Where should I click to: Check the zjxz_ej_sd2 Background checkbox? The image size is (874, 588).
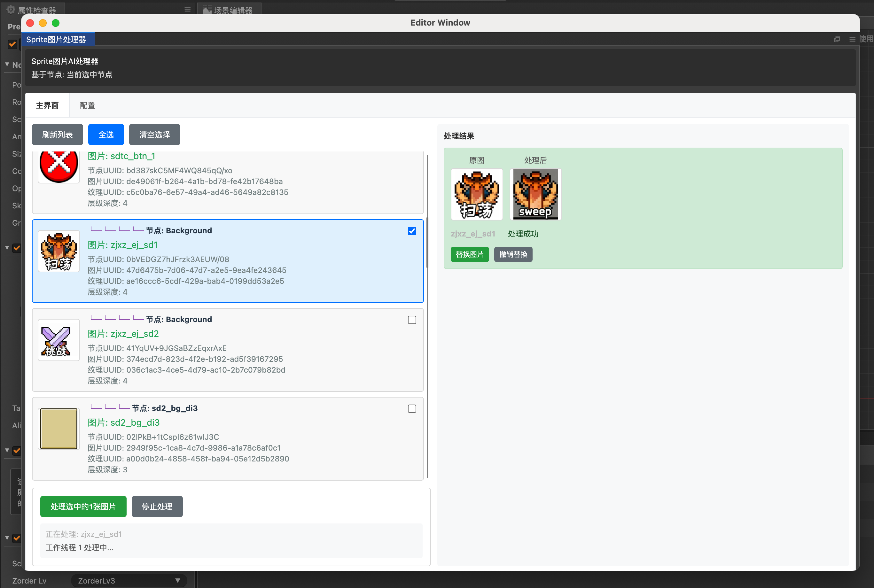[412, 320]
